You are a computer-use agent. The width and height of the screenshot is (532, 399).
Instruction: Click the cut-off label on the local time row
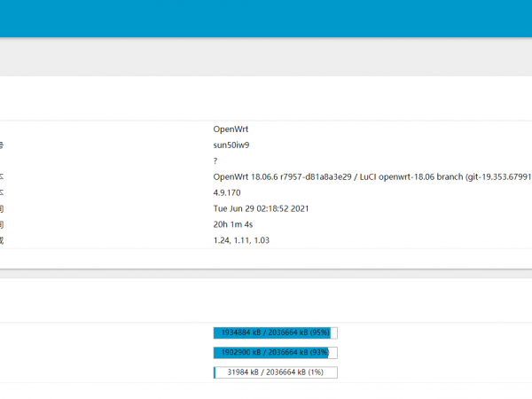point(2,208)
